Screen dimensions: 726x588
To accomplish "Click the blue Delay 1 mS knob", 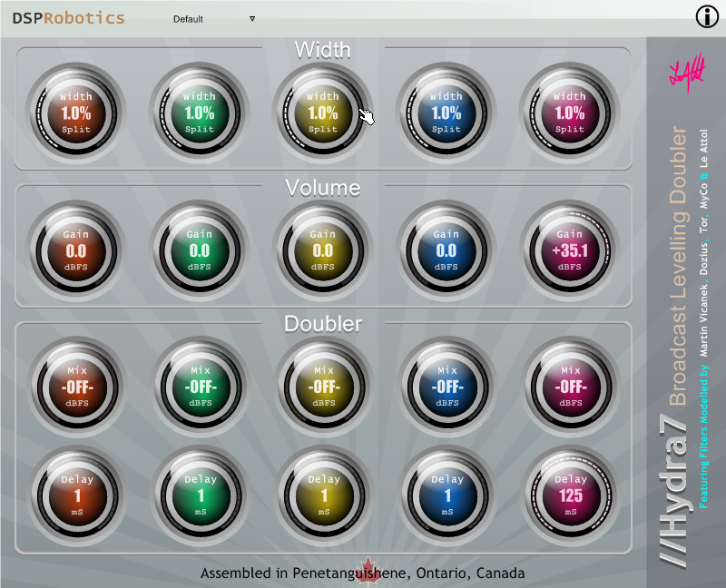I will click(447, 495).
